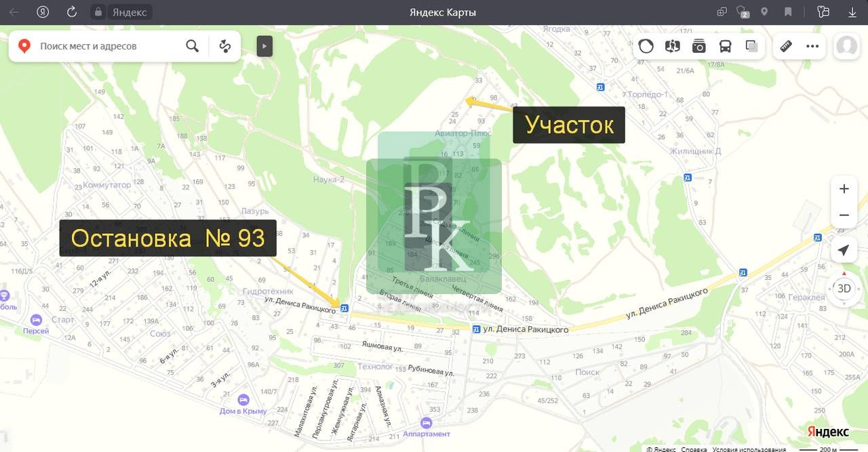The image size is (868, 452).
Task: Click the red Yandex Maps pin logo
Action: tap(24, 46)
